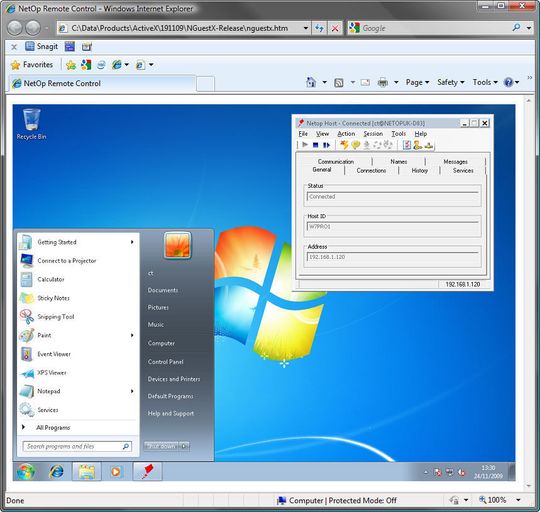Launch Internet Explorer from remote taskbar
This screenshot has width=540, height=512.
click(56, 471)
